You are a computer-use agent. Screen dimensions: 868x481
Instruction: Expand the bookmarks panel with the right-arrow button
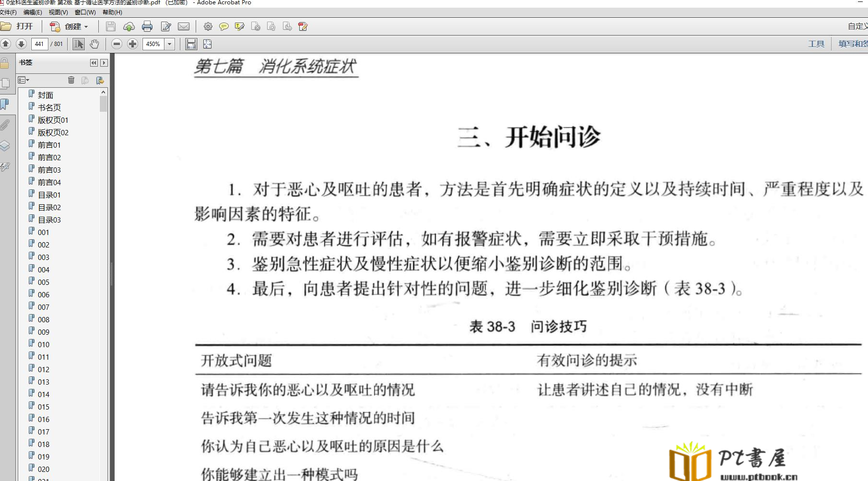(x=104, y=63)
